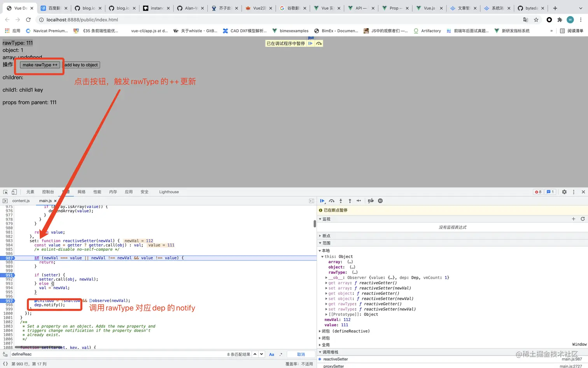This screenshot has width=588, height=368.
Task: Open the DevTools three-dot menu
Action: pos(574,192)
